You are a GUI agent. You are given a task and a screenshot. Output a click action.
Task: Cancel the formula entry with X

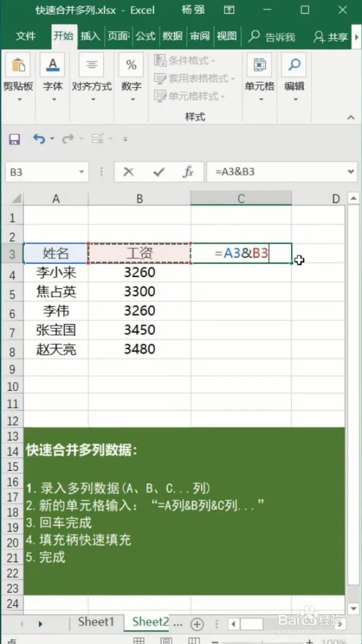(x=129, y=172)
